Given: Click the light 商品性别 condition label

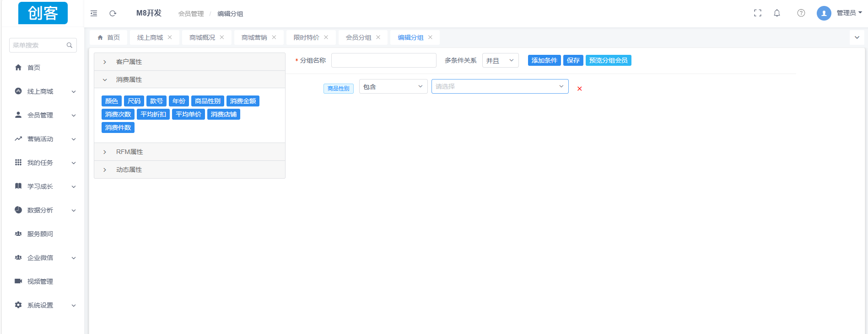Looking at the screenshot, I should [339, 89].
